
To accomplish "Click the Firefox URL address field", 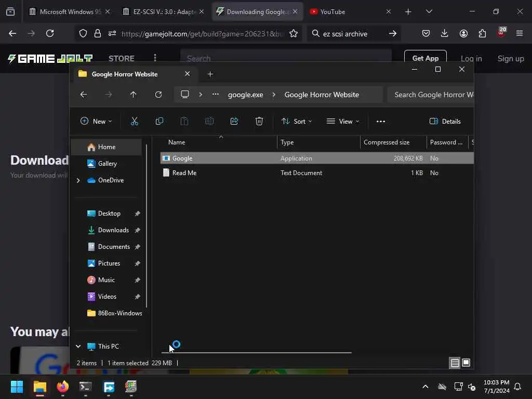I will pyautogui.click(x=202, y=34).
